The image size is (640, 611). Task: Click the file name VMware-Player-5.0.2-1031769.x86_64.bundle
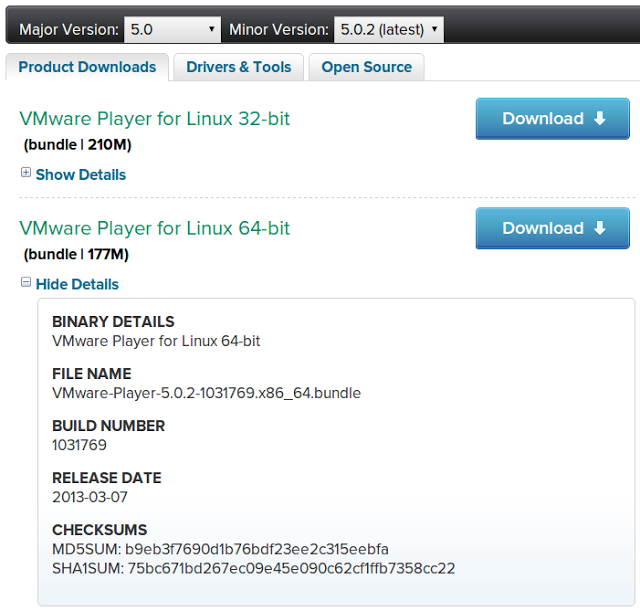[x=207, y=393]
